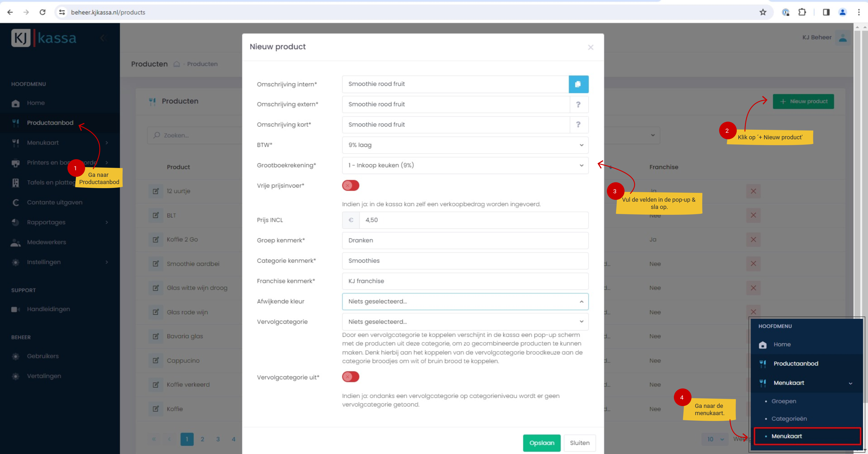Click the edit icon for Koffie 2 Go
868x454 pixels.
point(156,239)
